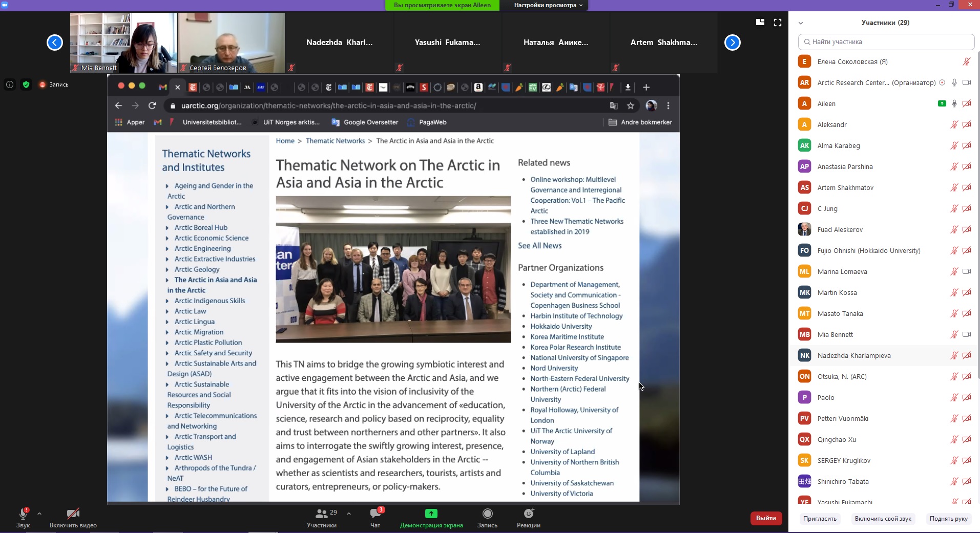
Task: Open UiT Norges arktis... bookmark
Action: [x=285, y=122]
